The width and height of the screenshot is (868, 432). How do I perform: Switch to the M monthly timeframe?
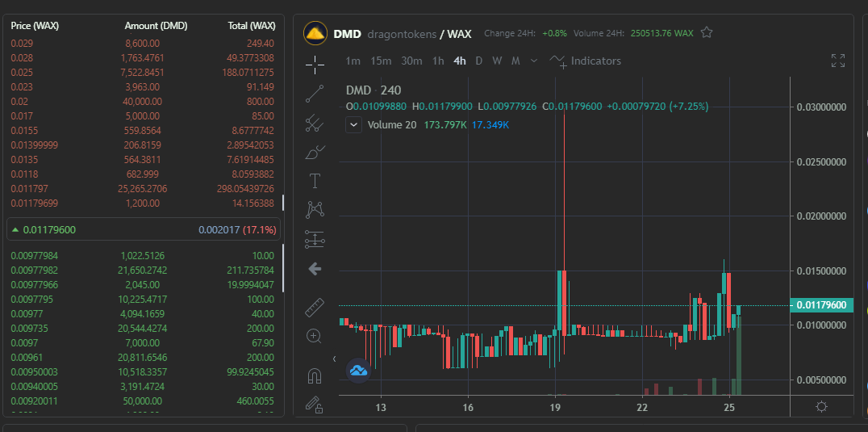click(x=515, y=61)
